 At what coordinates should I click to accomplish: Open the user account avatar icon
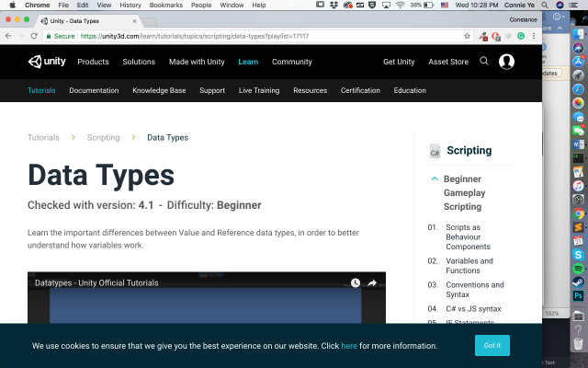click(506, 62)
